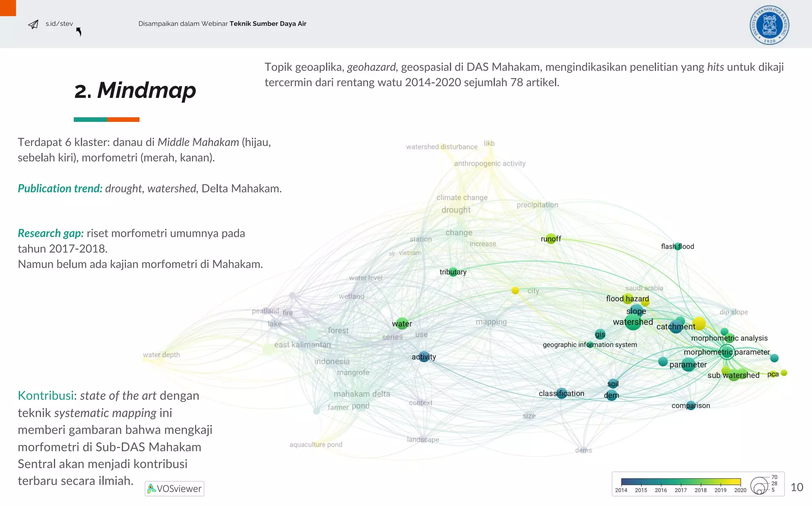Select the runoff node in map

pyautogui.click(x=551, y=239)
